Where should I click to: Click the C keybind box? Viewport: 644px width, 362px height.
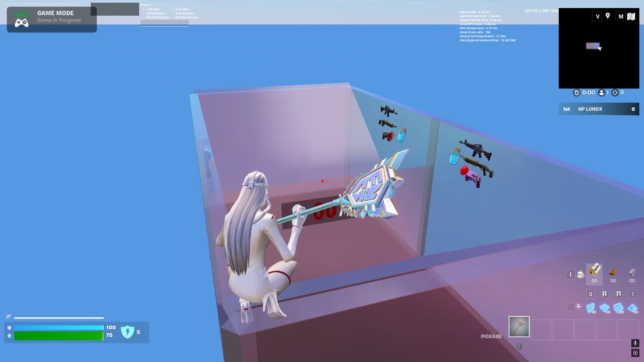click(633, 294)
